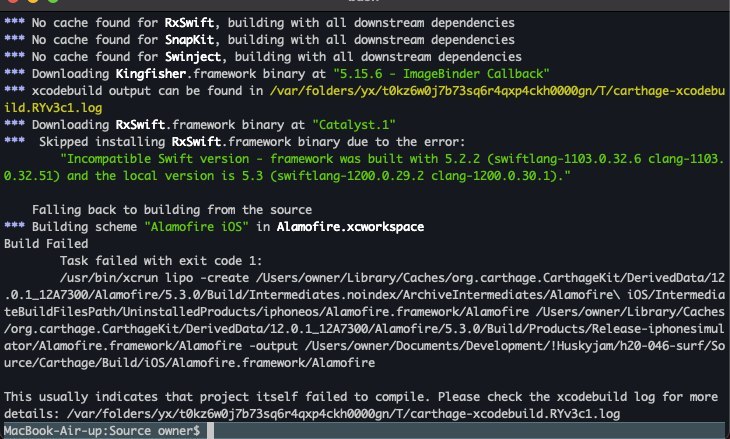The height and width of the screenshot is (439, 730).
Task: Click the log path on the last output line
Action: click(x=343, y=413)
